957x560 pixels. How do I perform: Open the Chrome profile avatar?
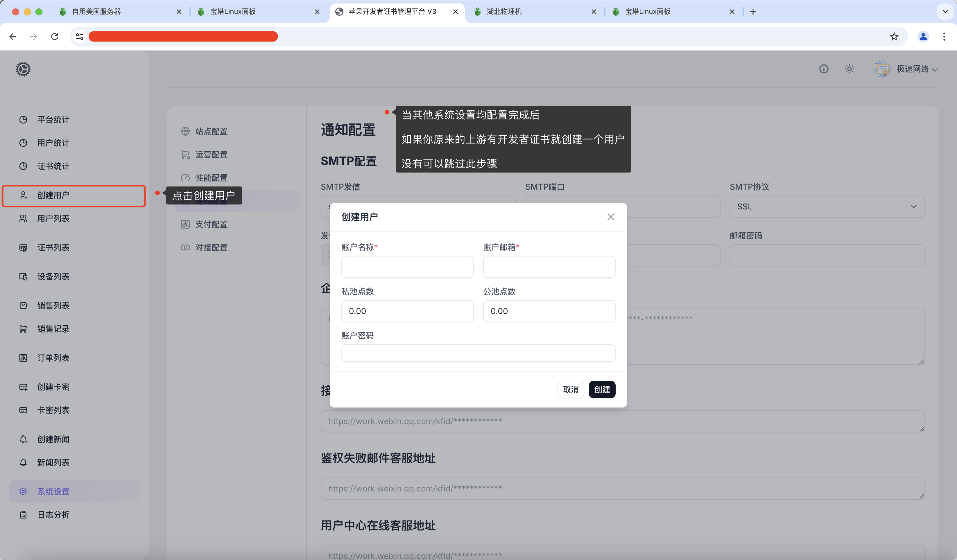pyautogui.click(x=923, y=36)
